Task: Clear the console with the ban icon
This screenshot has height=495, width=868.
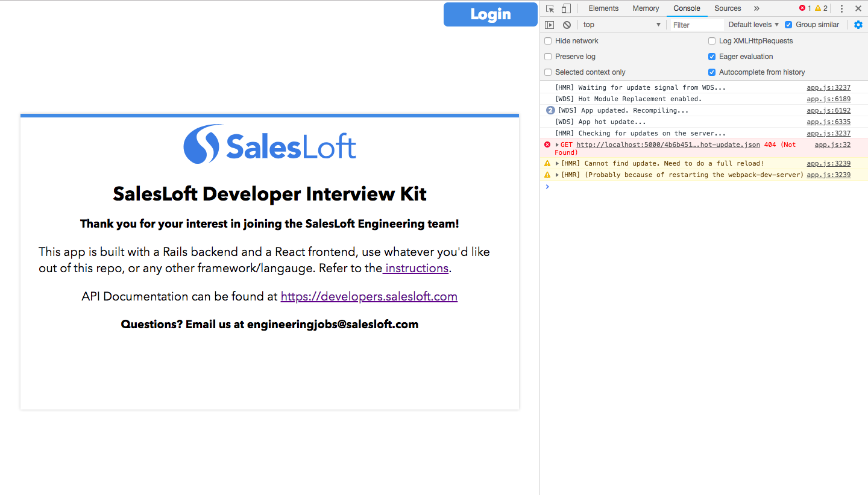Action: [x=567, y=25]
